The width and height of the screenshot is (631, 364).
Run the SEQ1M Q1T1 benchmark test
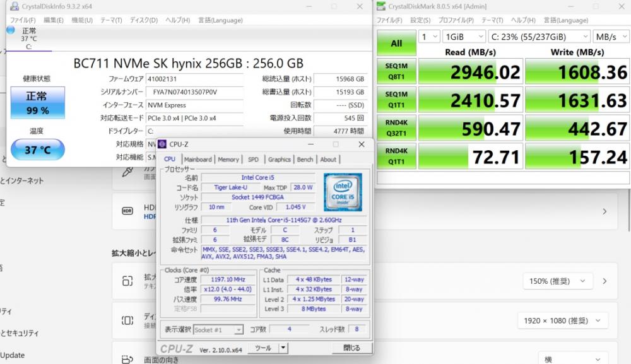pos(396,99)
